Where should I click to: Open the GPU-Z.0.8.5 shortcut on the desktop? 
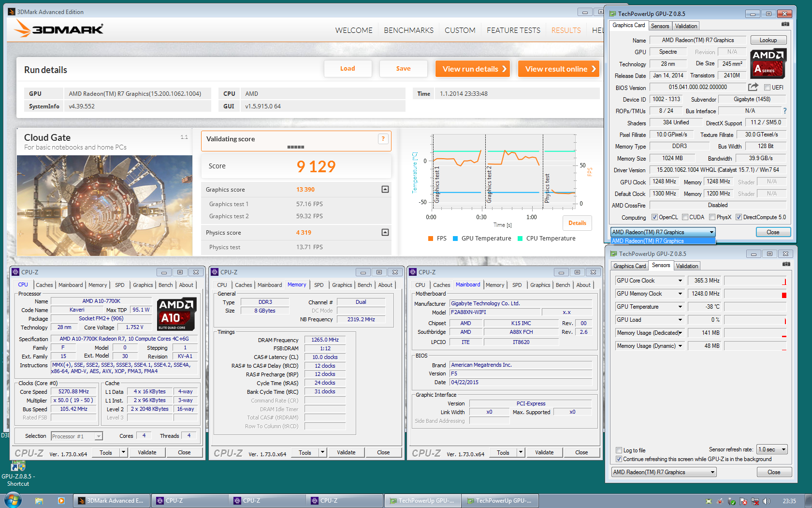[18, 473]
